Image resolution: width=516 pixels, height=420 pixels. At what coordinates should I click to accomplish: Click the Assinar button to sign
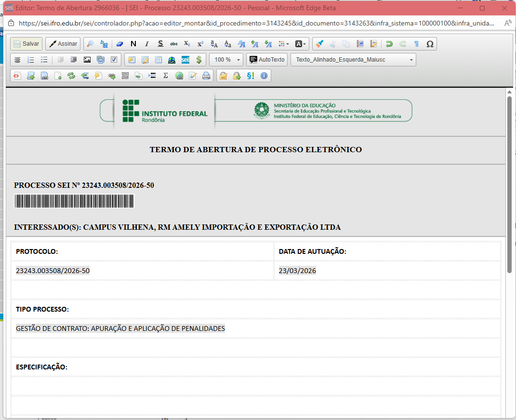click(x=63, y=44)
